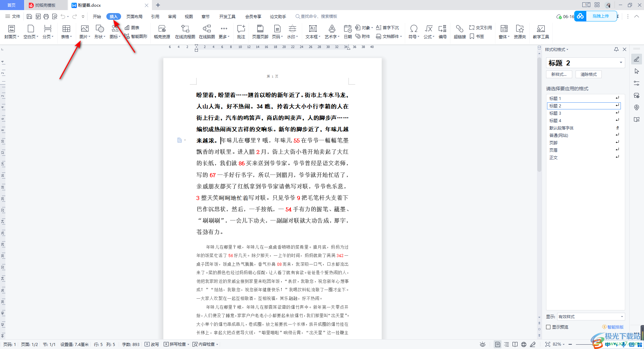Image resolution: width=644 pixels, height=349 pixels.
Task: Insert smart graphic (智能图形)
Action: 136,36
